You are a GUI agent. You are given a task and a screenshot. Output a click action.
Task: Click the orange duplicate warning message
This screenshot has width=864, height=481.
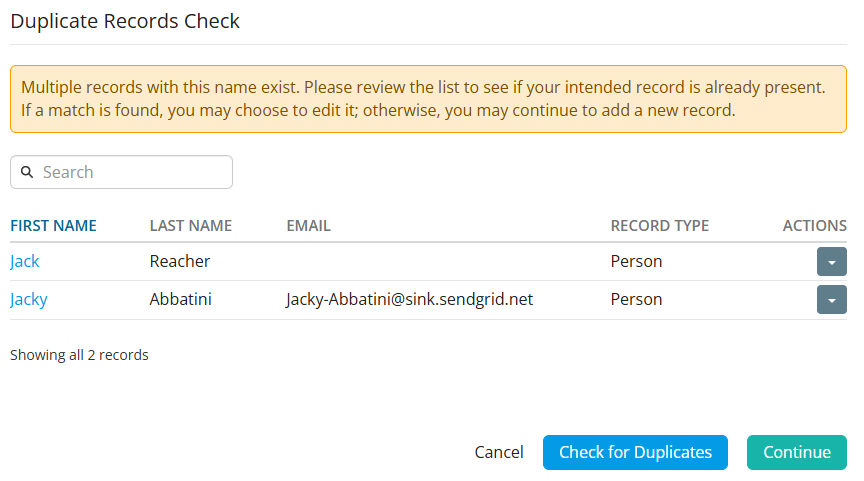[x=428, y=99]
